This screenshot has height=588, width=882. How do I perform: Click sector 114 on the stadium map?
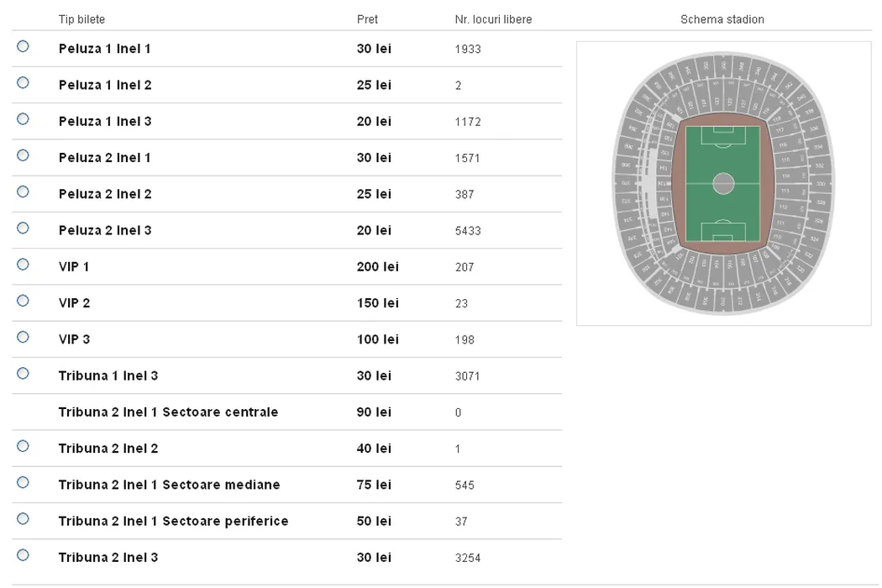[785, 176]
